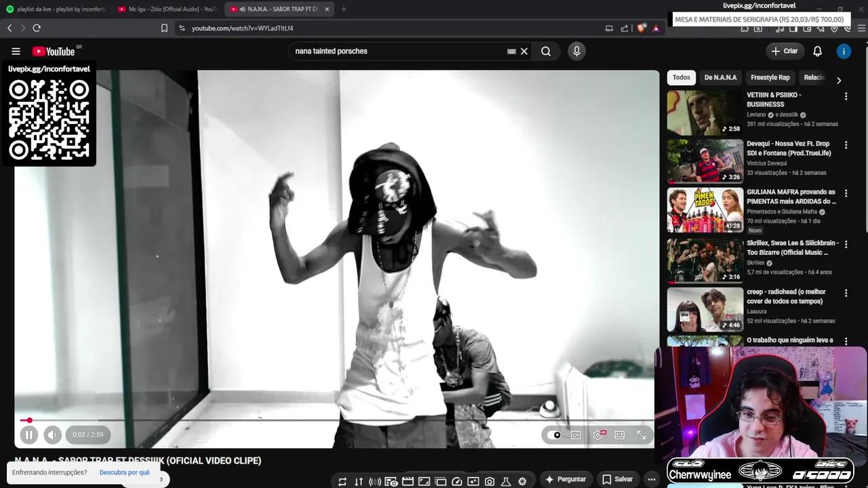Image resolution: width=868 pixels, height=488 pixels.
Task: Open the account avatar menu
Action: click(x=844, y=51)
